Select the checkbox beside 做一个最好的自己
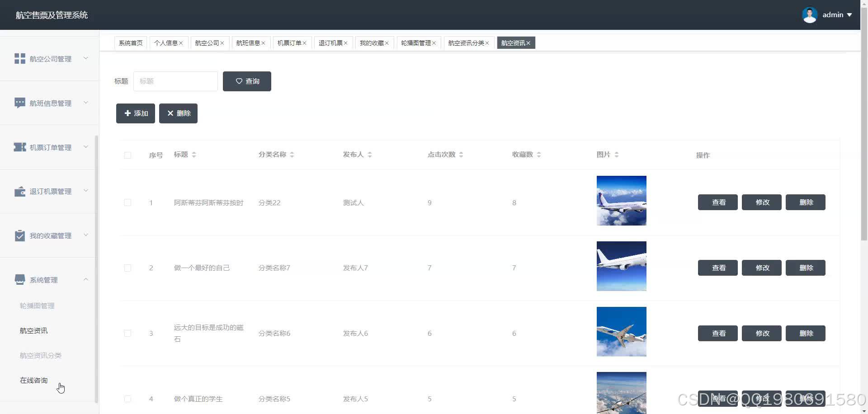 127,268
